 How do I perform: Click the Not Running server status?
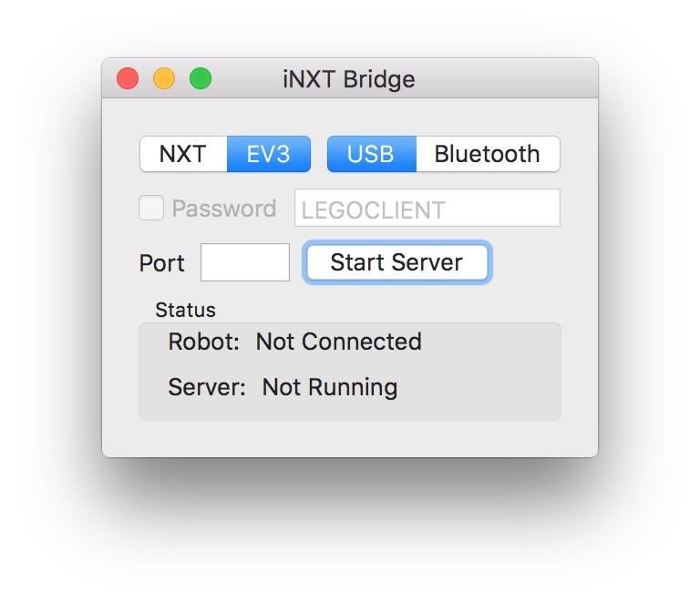[x=330, y=387]
